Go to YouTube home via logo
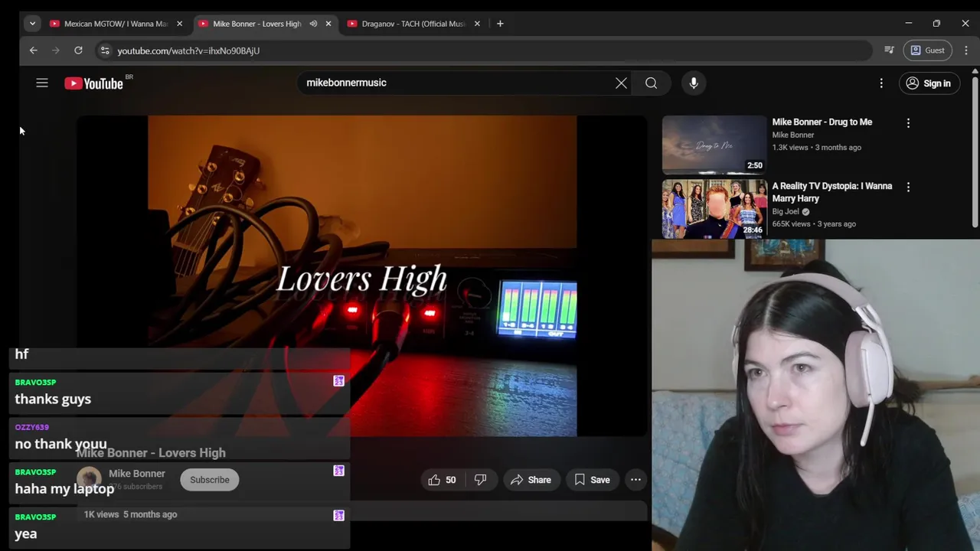The height and width of the screenshot is (551, 980). (93, 83)
